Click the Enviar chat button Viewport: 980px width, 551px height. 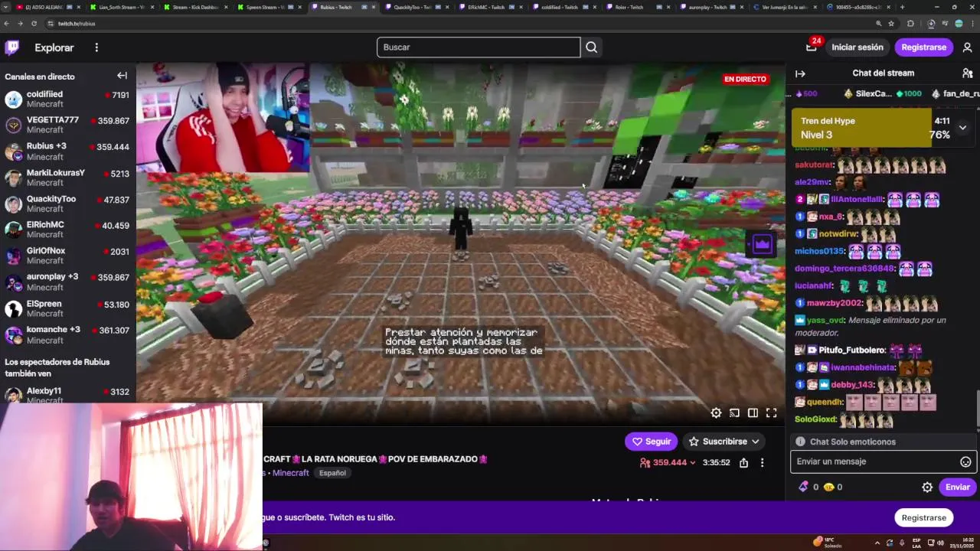click(x=957, y=487)
